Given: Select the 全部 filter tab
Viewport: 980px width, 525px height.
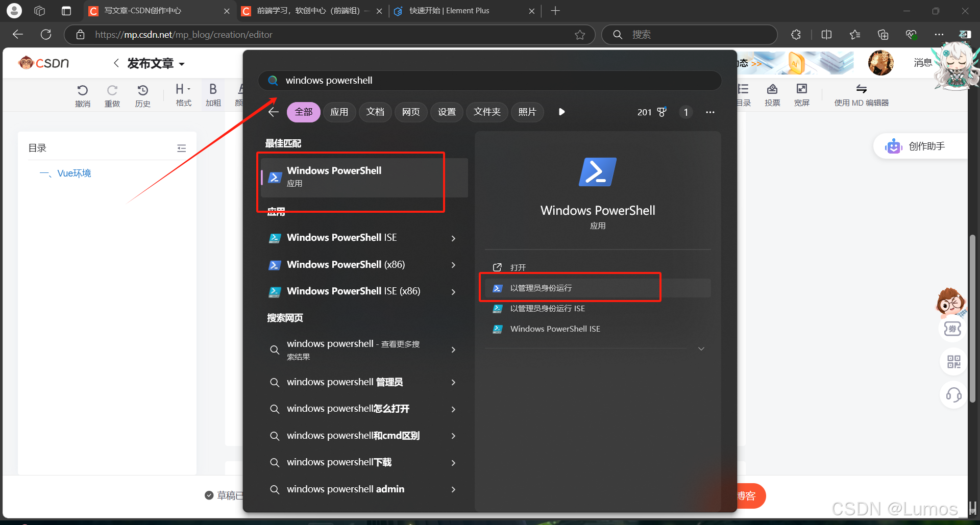Looking at the screenshot, I should [x=304, y=112].
